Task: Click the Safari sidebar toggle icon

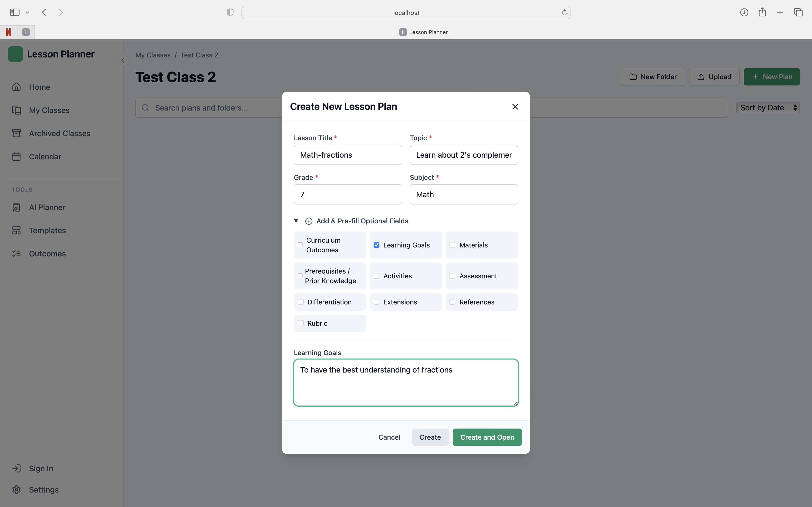Action: click(x=15, y=12)
